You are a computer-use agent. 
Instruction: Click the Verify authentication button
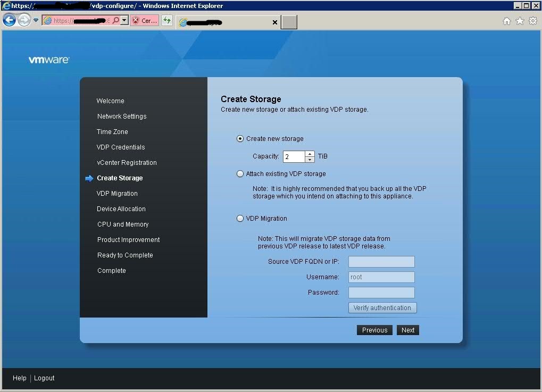coord(382,307)
